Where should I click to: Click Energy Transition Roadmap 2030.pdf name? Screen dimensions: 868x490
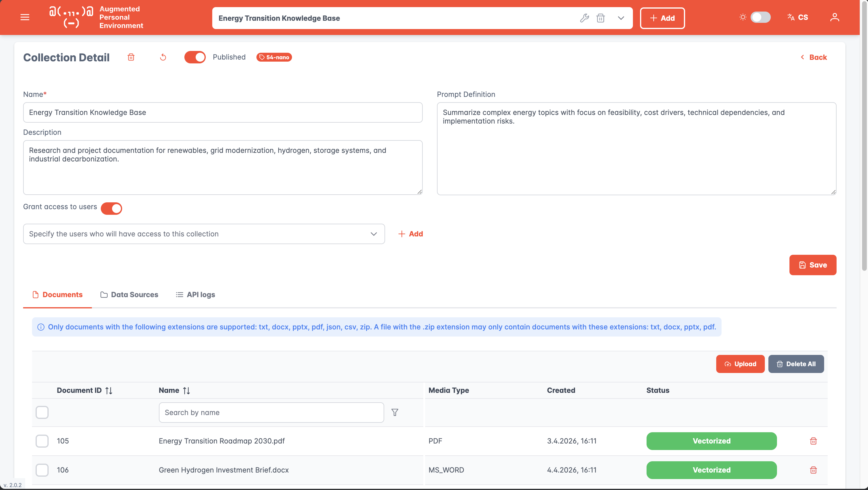tap(222, 441)
